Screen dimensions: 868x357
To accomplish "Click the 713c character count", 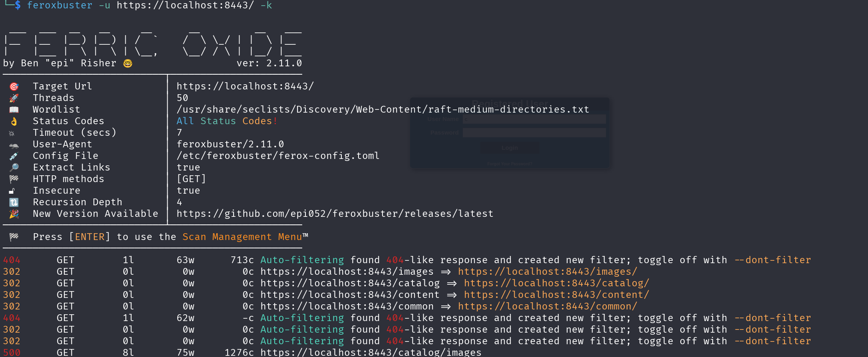I will point(242,260).
